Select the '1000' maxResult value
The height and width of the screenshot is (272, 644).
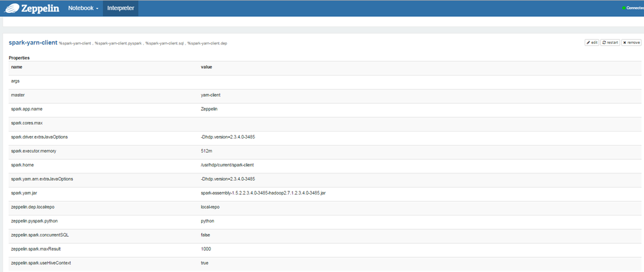tap(206, 249)
